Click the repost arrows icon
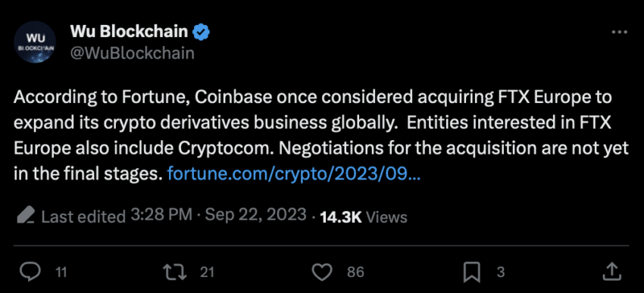 (x=175, y=272)
